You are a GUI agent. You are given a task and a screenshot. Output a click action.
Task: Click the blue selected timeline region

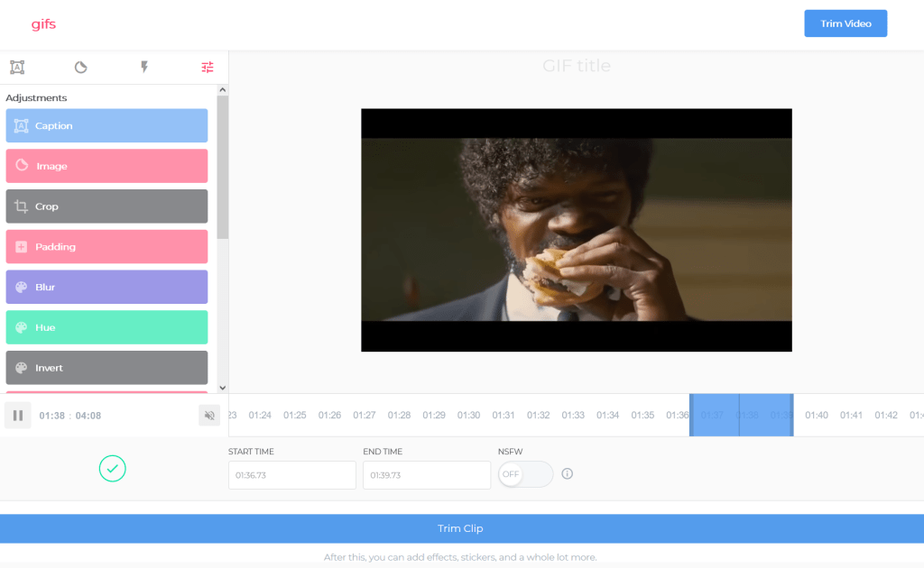(x=741, y=416)
